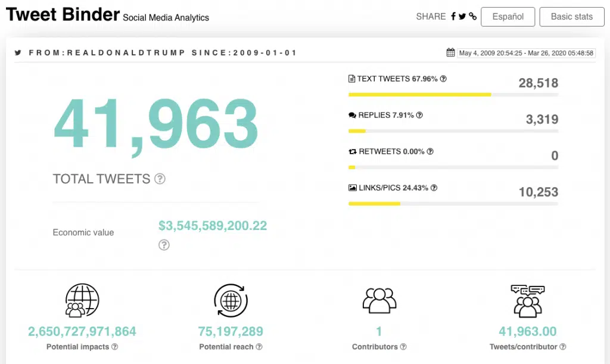
Task: Click the Retweets arrows icon
Action: pos(353,152)
